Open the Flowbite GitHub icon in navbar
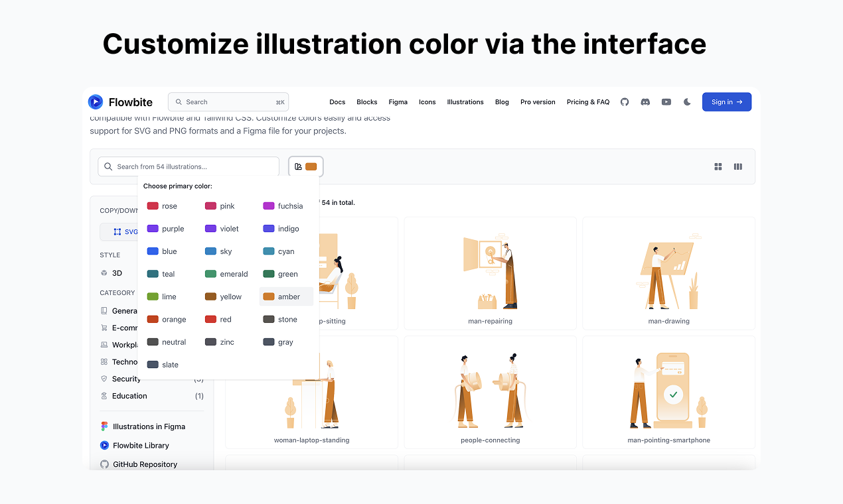Screen dimensions: 843x504 tap(625, 102)
